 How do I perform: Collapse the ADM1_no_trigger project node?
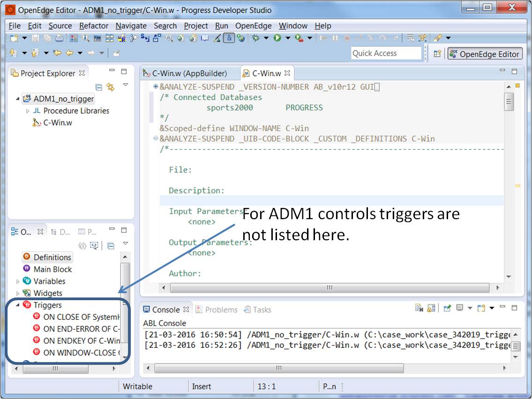[18, 99]
